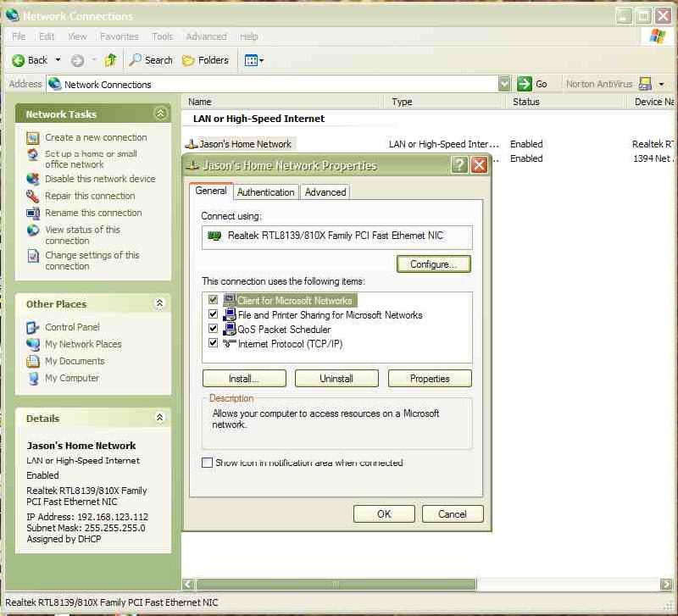Collapse the Network Tasks panel
This screenshot has width=678, height=616.
pyautogui.click(x=160, y=114)
